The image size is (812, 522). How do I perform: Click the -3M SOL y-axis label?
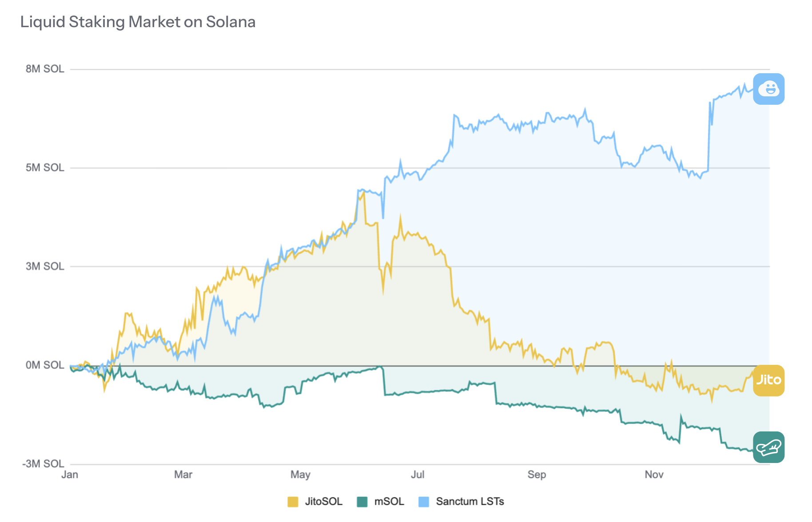click(44, 463)
